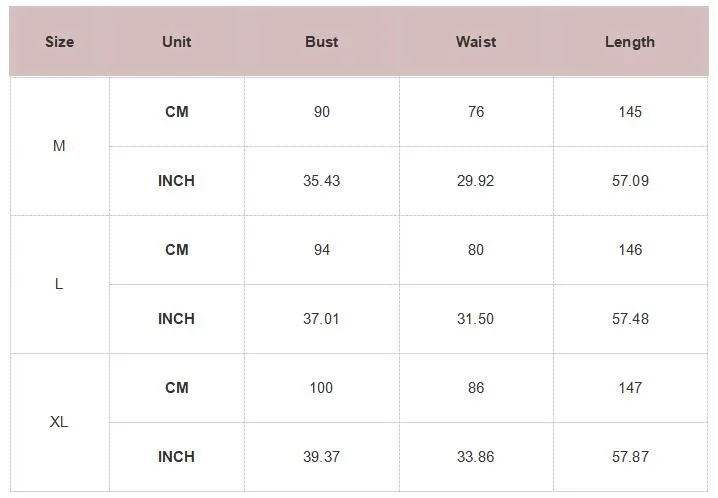Click the Unit column header
The height and width of the screenshot is (498, 718).
(176, 42)
